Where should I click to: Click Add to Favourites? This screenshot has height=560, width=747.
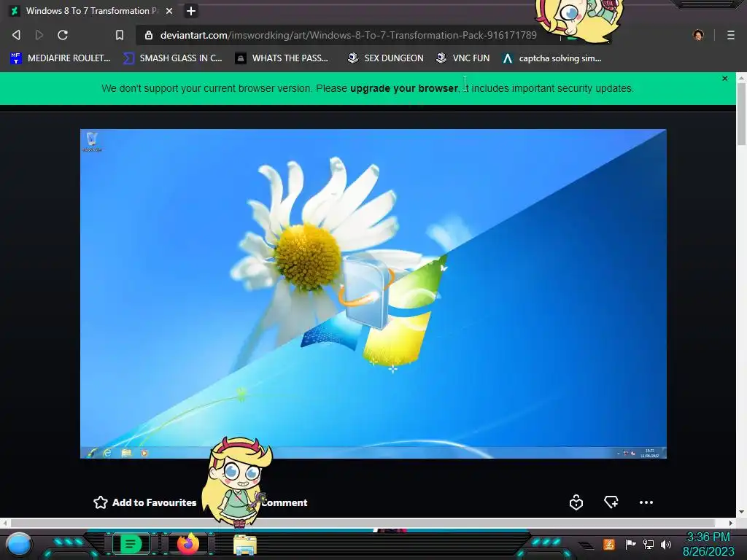[x=145, y=502]
